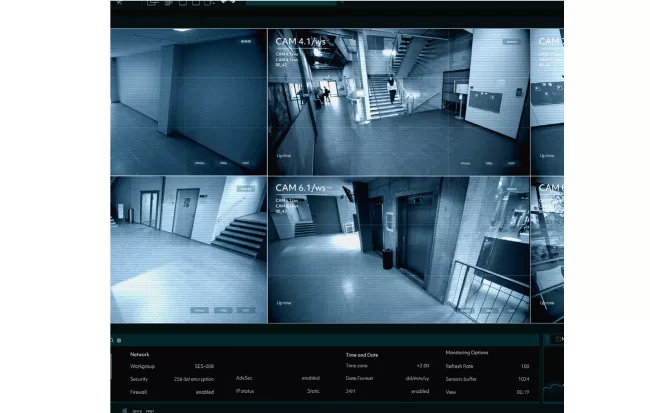Select the Monitoring Options section heading
Viewport: 650px width, 413px height.
[x=467, y=354]
